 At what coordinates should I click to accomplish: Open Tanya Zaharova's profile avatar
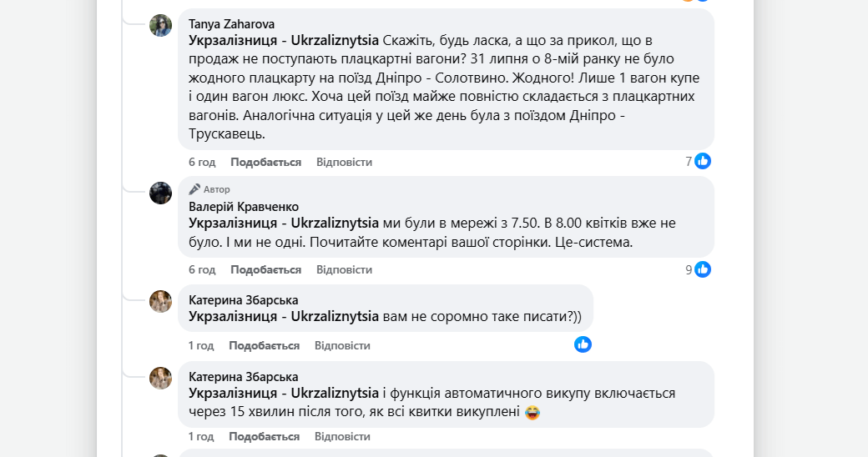(160, 26)
